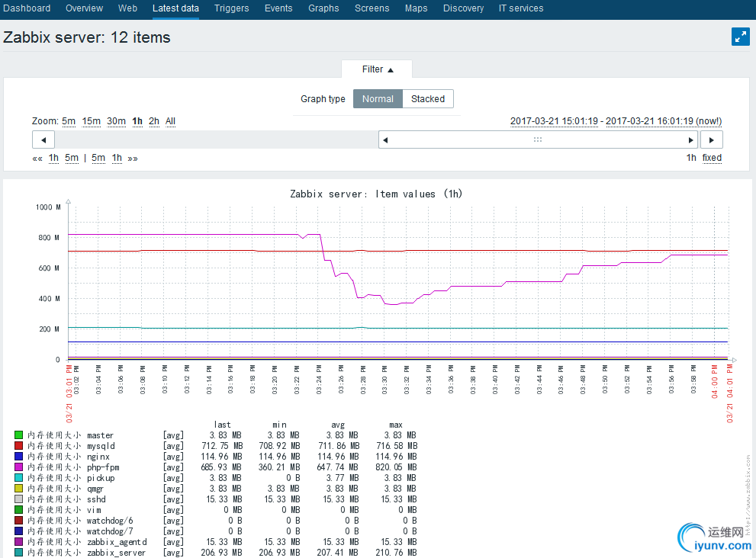Click the far-left timeline scroll arrow
Image resolution: width=756 pixels, height=558 pixels.
[43, 140]
